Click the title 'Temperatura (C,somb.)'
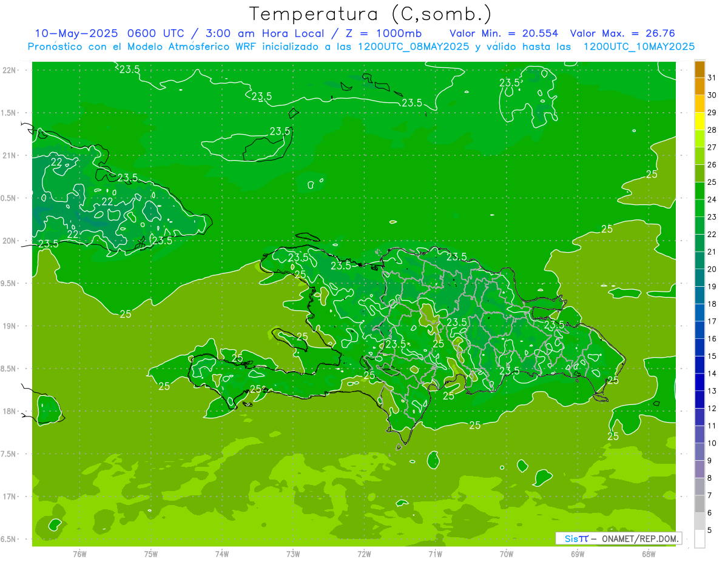728x562 pixels. 371,13
